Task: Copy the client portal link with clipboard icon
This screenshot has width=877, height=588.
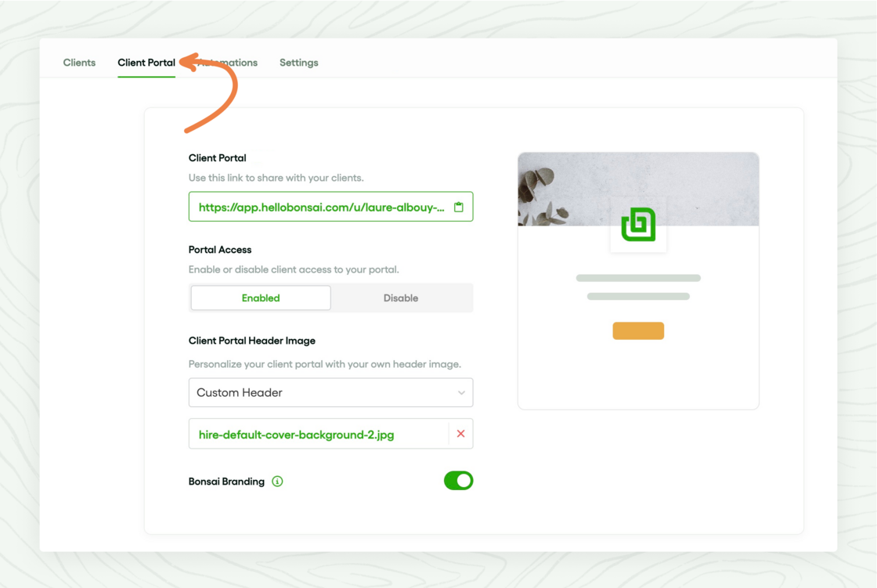Action: coord(459,207)
